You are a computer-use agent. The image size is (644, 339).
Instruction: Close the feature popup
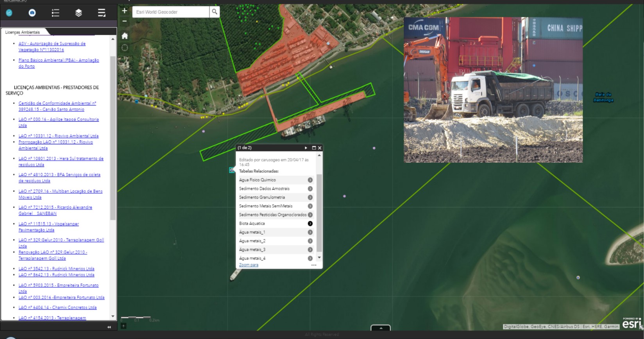320,148
